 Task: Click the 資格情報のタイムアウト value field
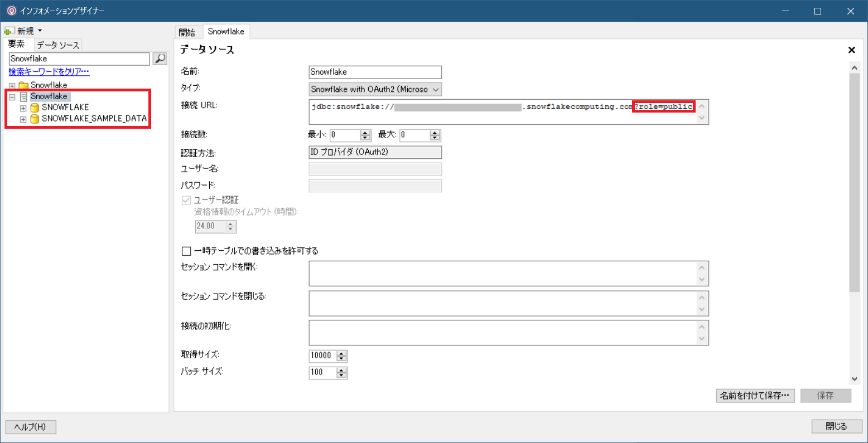(210, 226)
